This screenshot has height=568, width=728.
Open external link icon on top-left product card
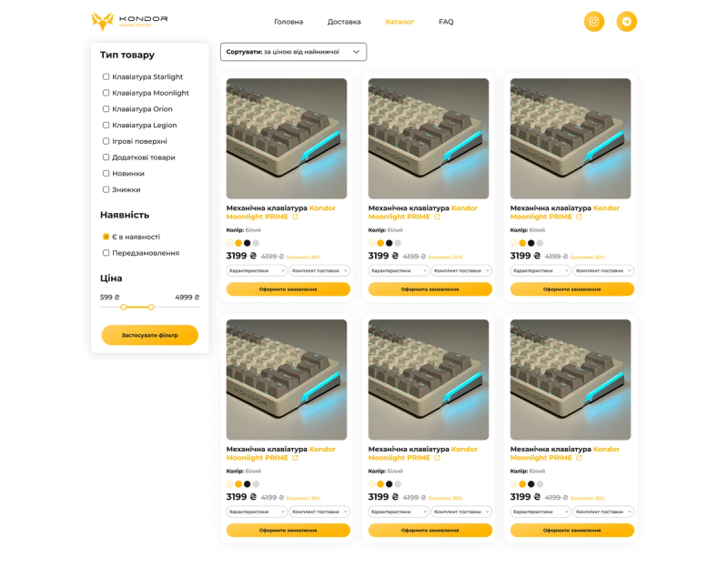pos(295,217)
